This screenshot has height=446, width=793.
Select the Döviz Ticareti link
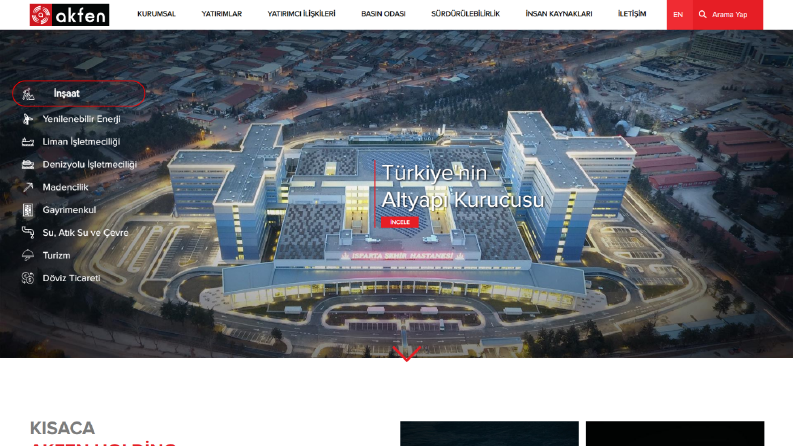tap(71, 278)
